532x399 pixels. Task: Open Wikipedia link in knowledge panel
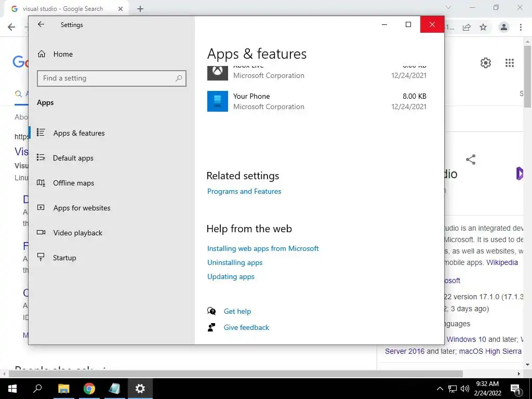click(x=502, y=262)
